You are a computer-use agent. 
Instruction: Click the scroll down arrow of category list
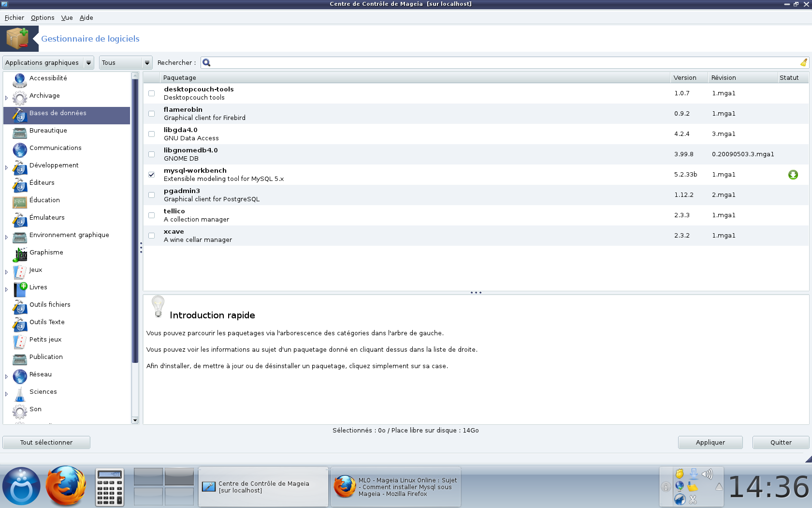coord(135,420)
